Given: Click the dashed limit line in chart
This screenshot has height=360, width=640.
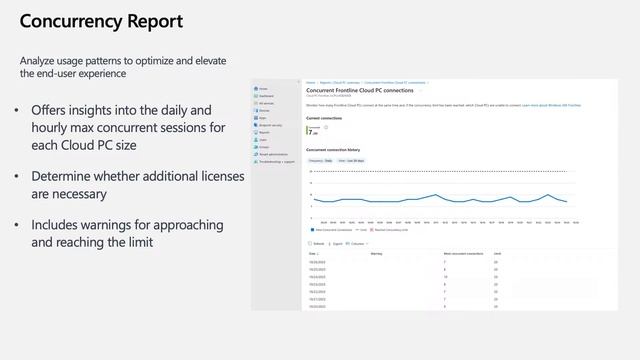Looking at the screenshot, I should coord(439,171).
